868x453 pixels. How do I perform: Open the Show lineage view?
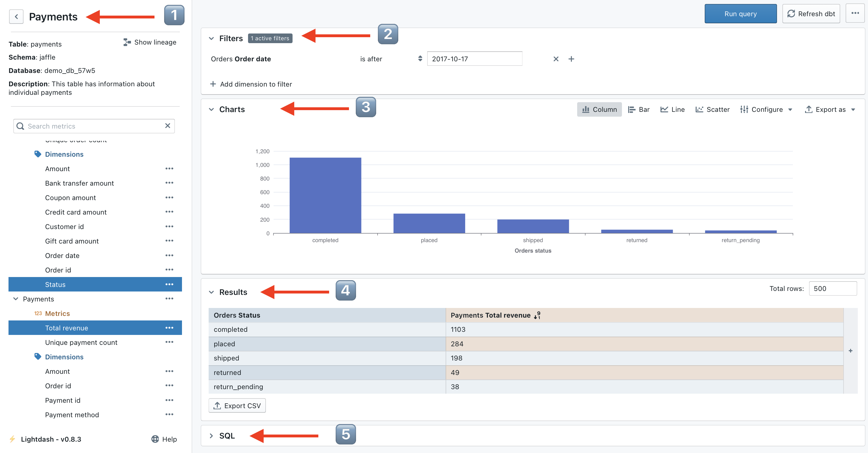[x=150, y=42]
